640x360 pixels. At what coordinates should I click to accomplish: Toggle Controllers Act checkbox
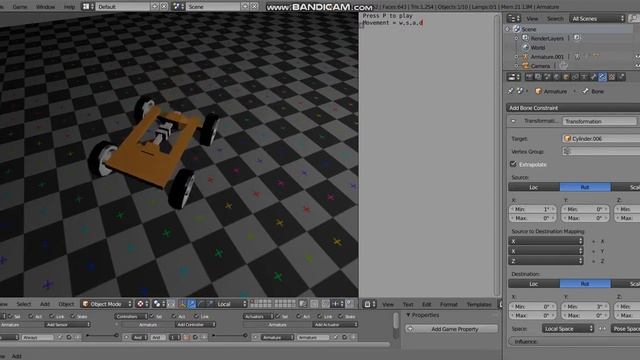(x=173, y=316)
